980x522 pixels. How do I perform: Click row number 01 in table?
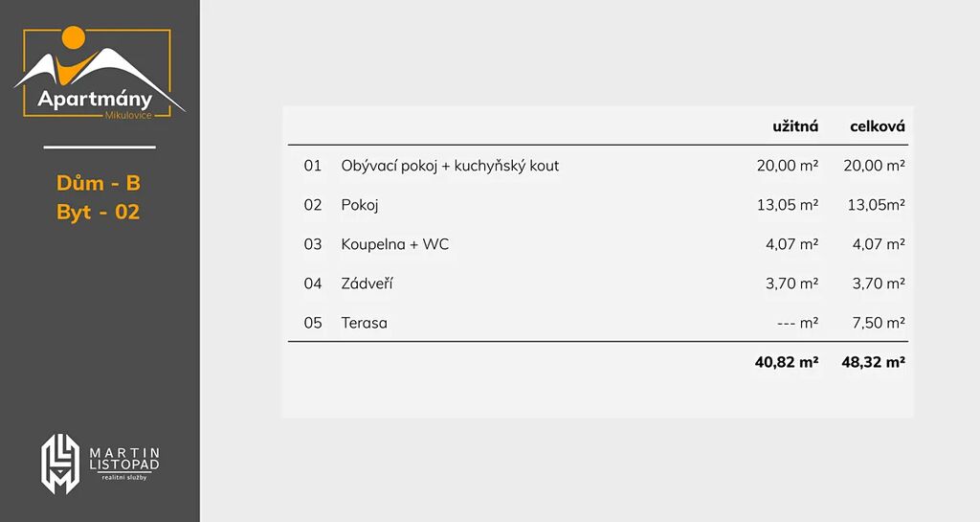click(x=313, y=166)
